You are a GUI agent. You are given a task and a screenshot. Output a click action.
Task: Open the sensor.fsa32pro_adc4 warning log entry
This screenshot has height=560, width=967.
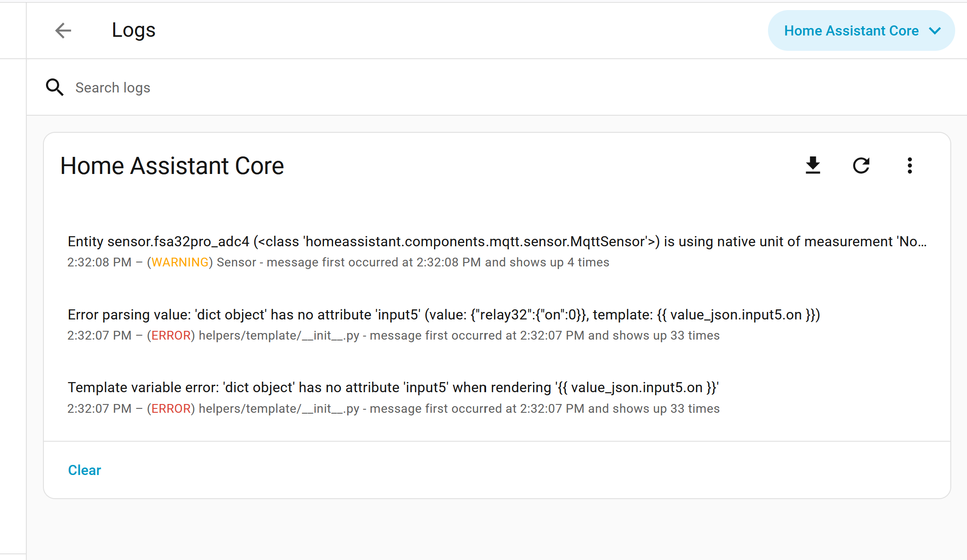point(496,242)
